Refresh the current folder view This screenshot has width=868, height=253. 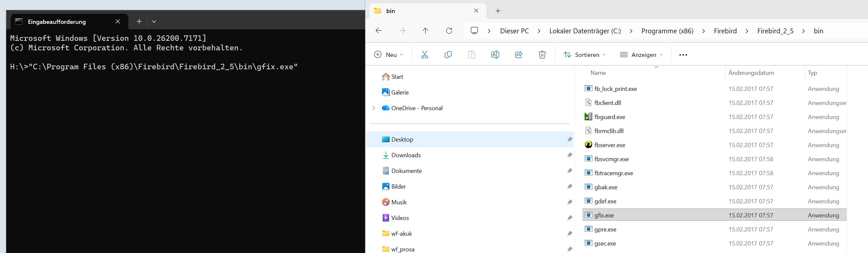tap(449, 31)
